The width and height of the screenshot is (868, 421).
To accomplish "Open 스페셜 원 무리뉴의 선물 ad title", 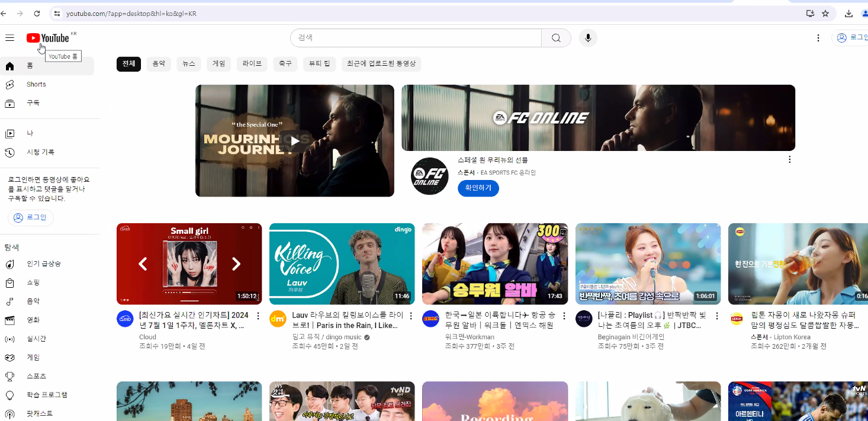I will click(x=493, y=160).
